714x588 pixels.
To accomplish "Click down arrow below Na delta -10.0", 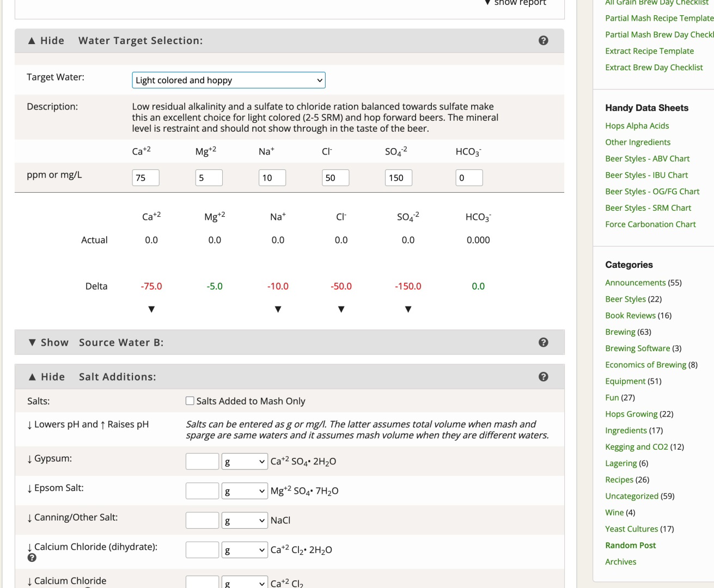I will pos(278,309).
